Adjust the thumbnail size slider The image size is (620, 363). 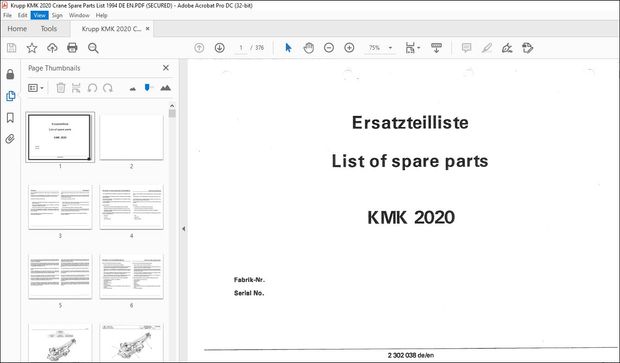click(x=147, y=87)
